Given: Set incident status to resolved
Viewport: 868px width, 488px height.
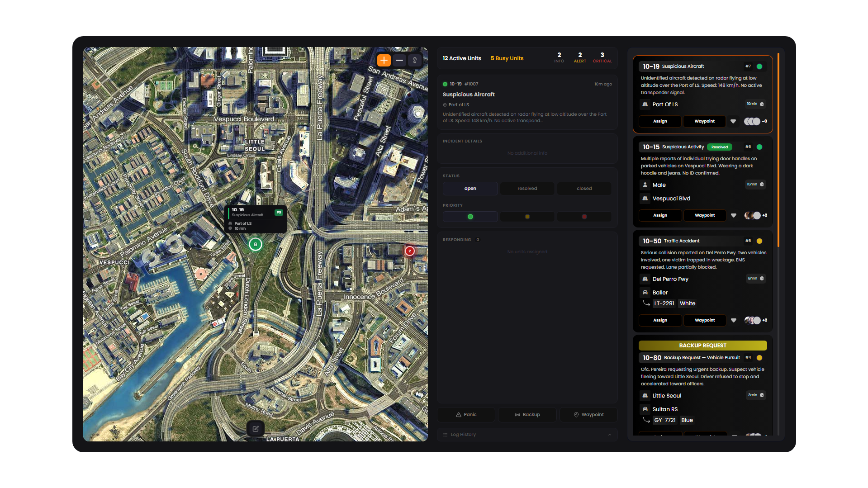Looking at the screenshot, I should click(x=527, y=189).
